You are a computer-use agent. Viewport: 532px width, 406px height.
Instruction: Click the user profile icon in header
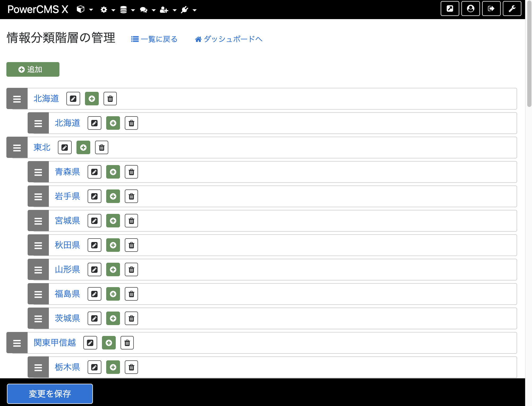[x=471, y=9]
